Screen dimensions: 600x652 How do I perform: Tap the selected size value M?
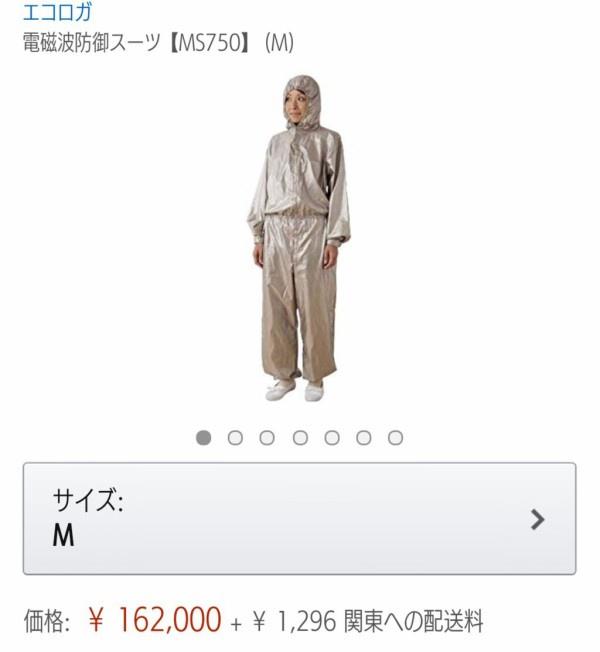coord(63,535)
